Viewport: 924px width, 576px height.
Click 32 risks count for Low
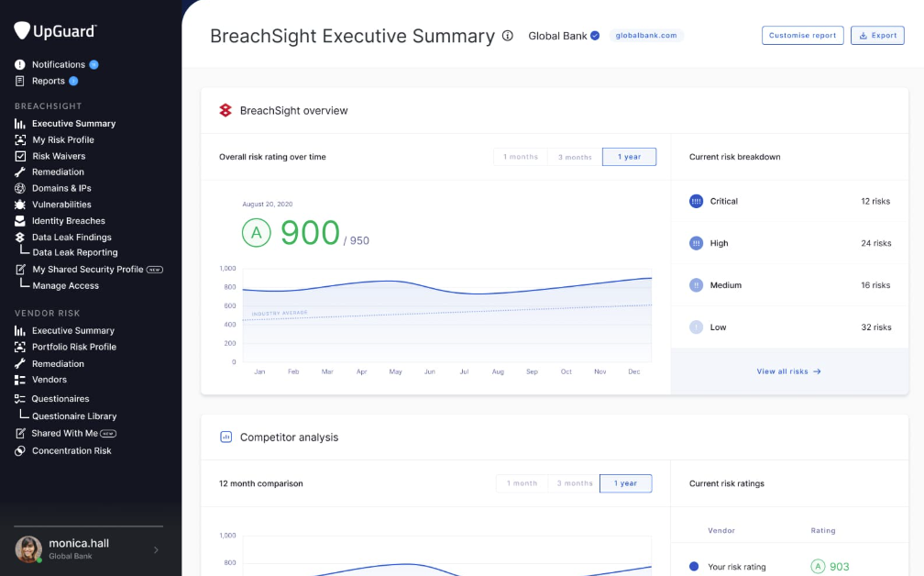(875, 327)
